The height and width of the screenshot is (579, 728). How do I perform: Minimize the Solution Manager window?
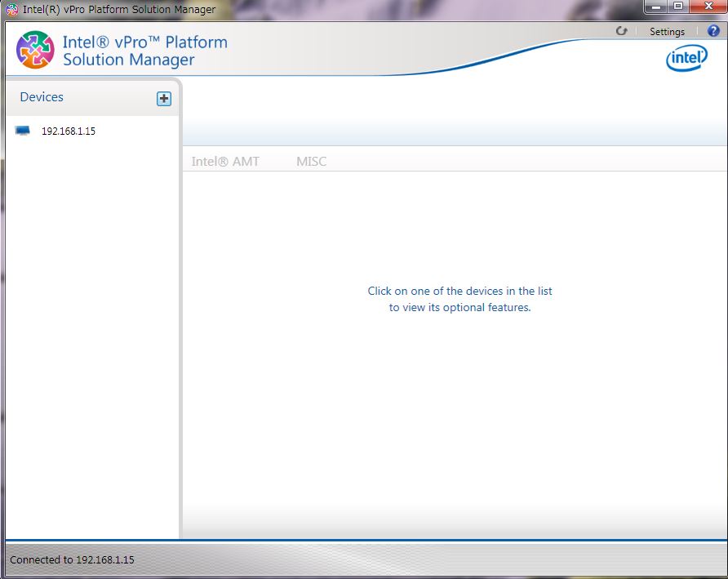pos(655,7)
